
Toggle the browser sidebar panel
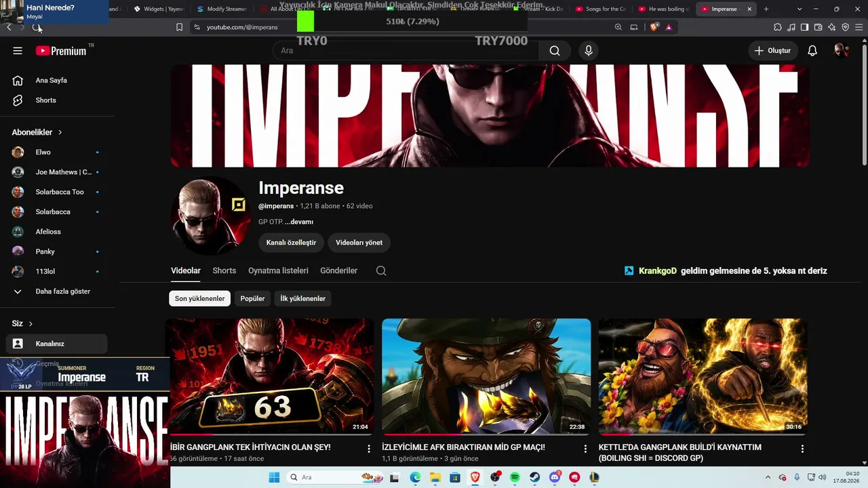tap(804, 27)
